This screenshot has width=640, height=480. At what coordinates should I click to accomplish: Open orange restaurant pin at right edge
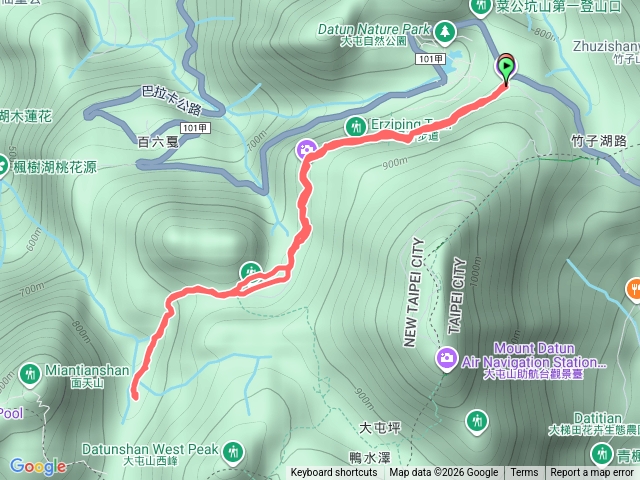point(633,291)
